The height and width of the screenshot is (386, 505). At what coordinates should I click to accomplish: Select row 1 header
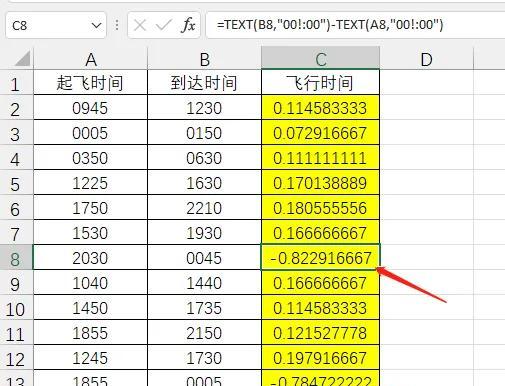[x=16, y=82]
